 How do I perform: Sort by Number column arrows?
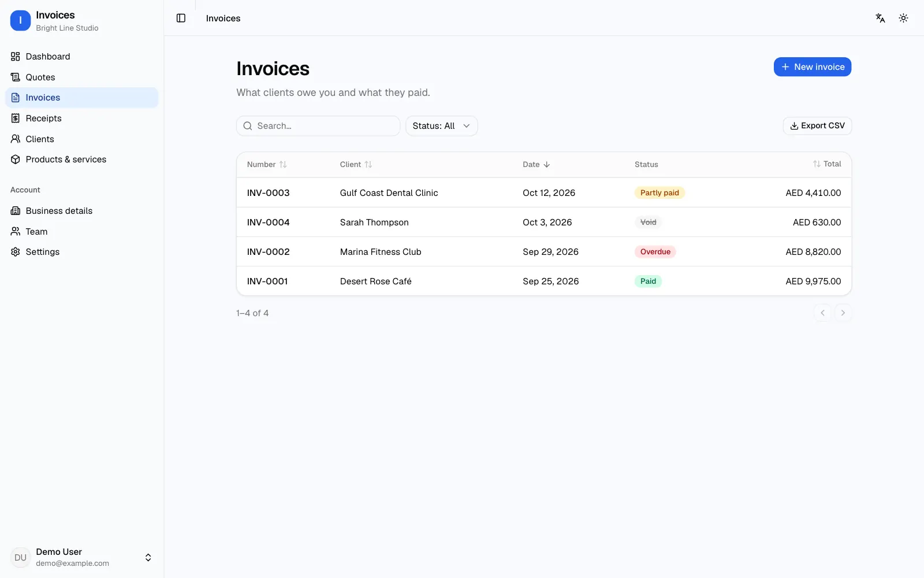tap(283, 164)
